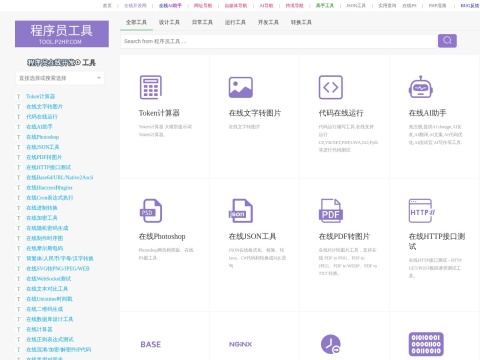Open sidebar link 在线随机密码生成
The height and width of the screenshot is (360, 480).
(47, 228)
